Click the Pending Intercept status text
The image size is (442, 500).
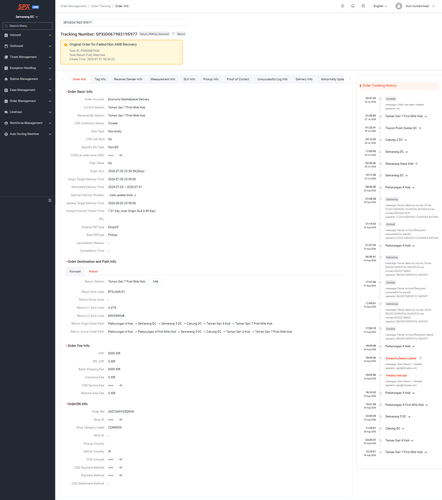click(396, 375)
